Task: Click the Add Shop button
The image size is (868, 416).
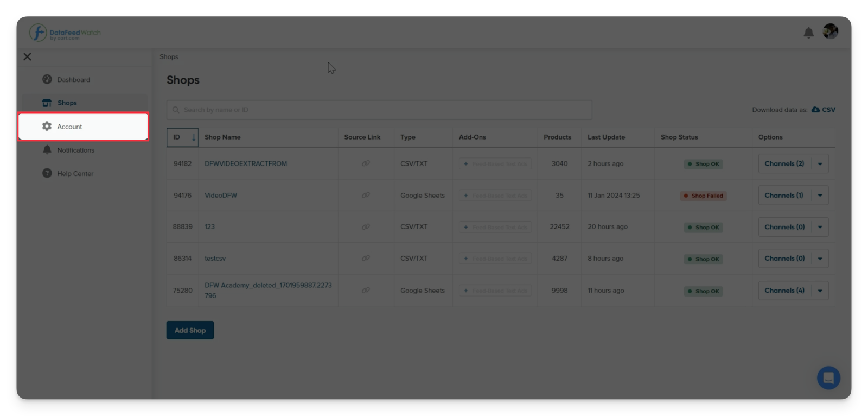Action: pyautogui.click(x=190, y=330)
